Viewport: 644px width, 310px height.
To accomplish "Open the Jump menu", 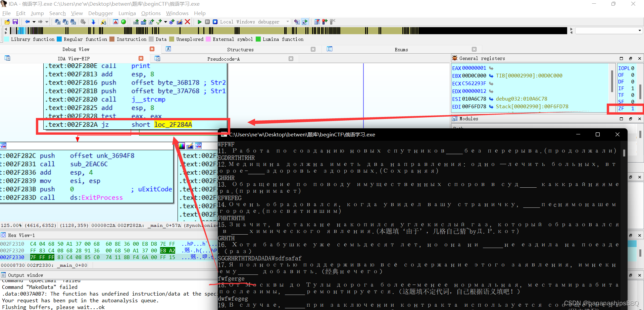I will pyautogui.click(x=37, y=13).
